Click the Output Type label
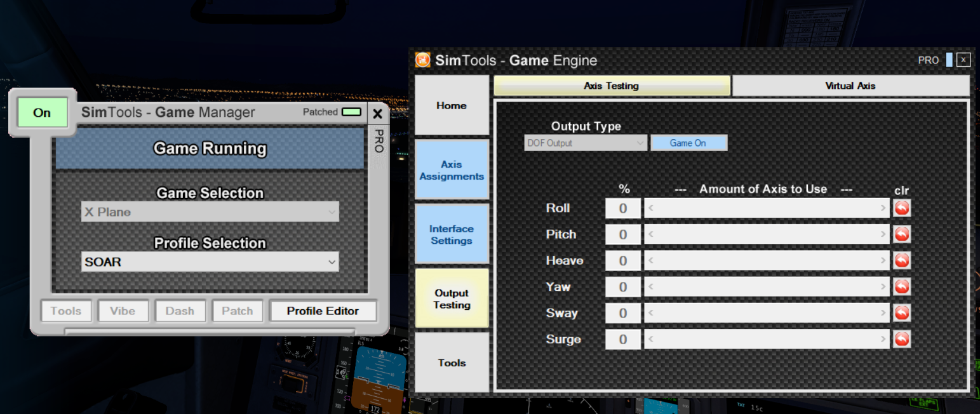This screenshot has height=414, width=980. point(586,126)
